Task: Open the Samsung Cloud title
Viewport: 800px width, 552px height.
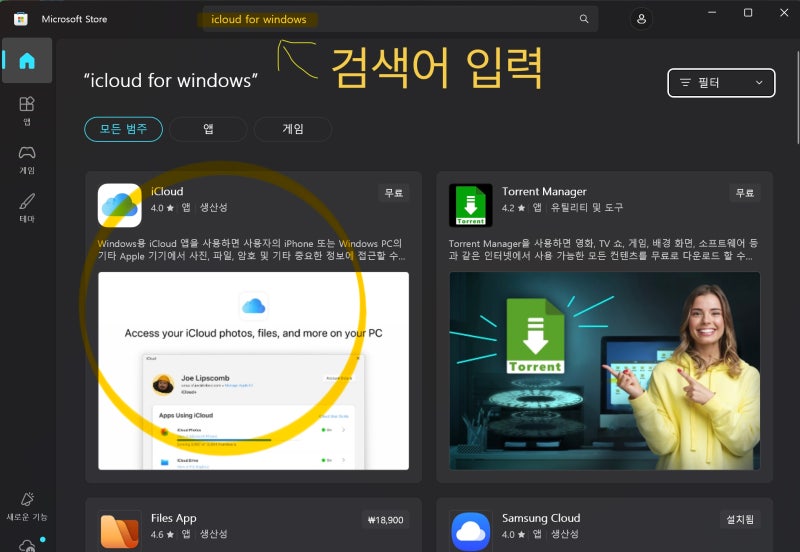Action: pos(541,518)
